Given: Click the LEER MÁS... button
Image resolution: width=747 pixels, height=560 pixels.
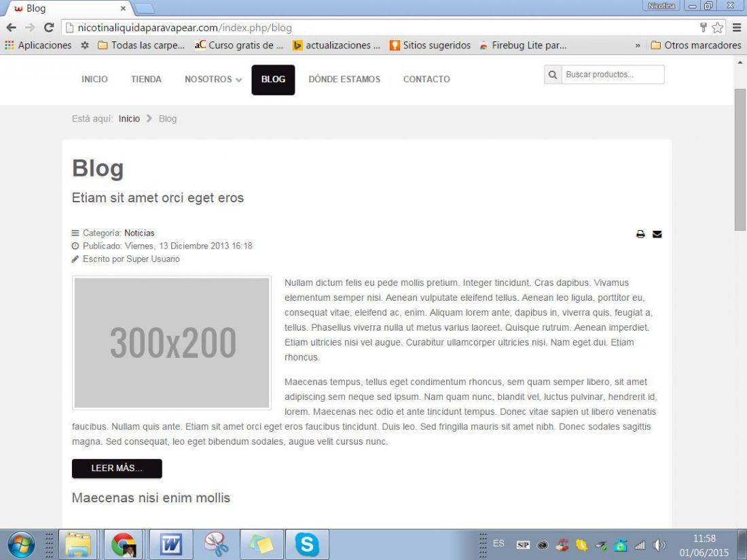Looking at the screenshot, I should tap(117, 468).
